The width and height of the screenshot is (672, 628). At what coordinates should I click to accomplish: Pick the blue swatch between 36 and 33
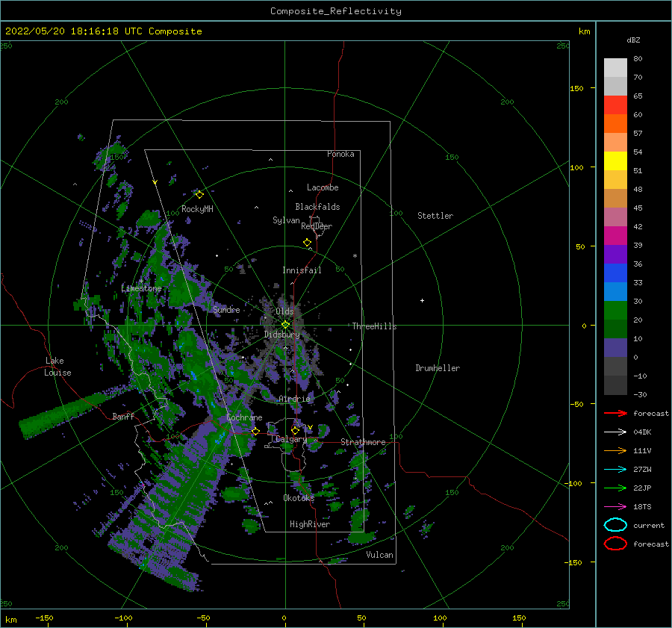[x=615, y=273]
